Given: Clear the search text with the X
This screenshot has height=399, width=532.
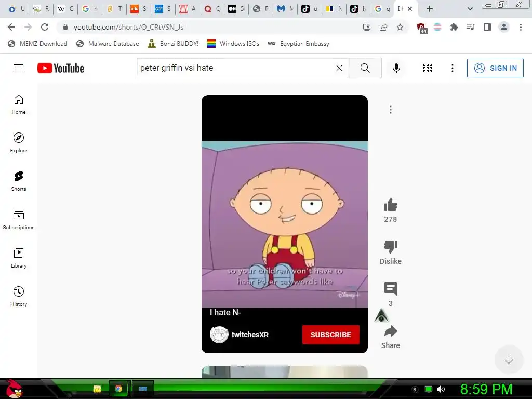Looking at the screenshot, I should (339, 68).
